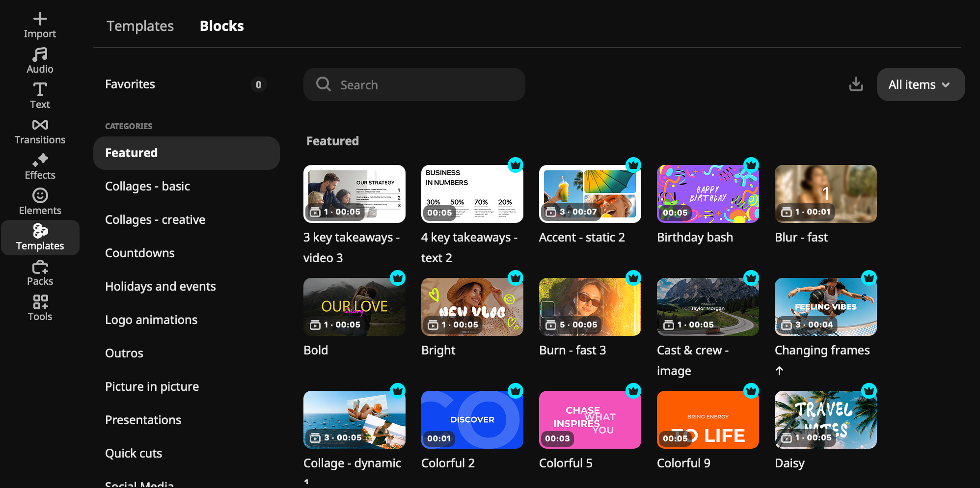Select the Colorful 9 block thumbnail

708,420
